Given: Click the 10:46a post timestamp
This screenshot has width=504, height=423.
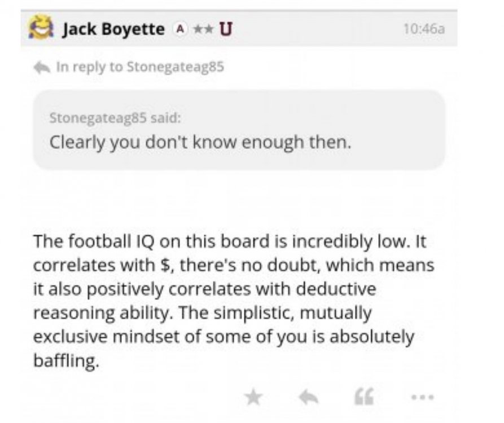Looking at the screenshot, I should pyautogui.click(x=424, y=29).
